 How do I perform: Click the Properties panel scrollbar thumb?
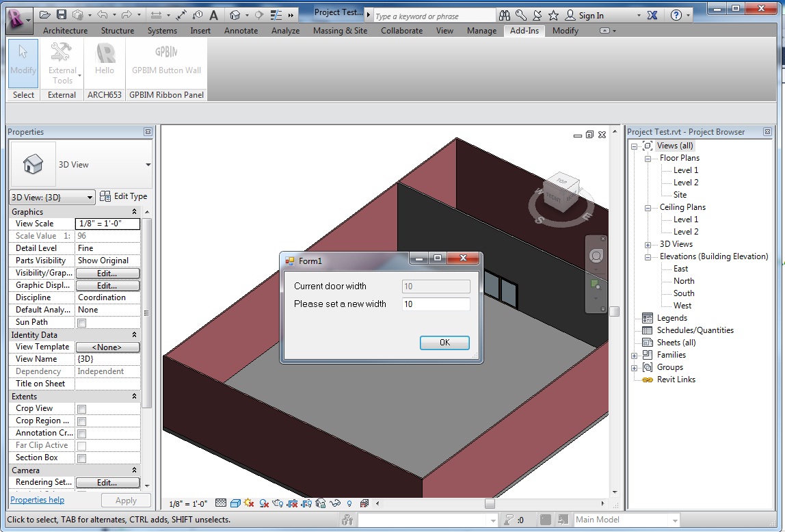(147, 312)
